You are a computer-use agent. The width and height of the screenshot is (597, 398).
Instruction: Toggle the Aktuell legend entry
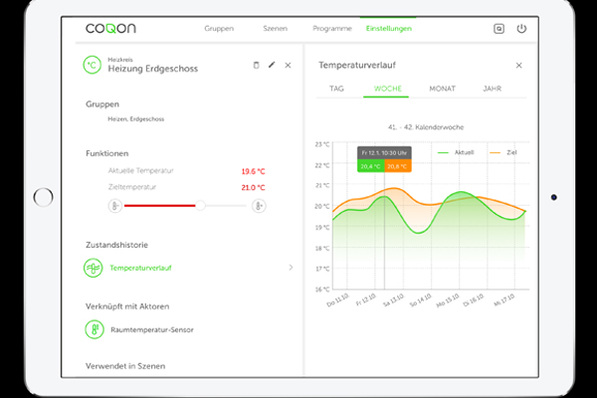(x=456, y=152)
